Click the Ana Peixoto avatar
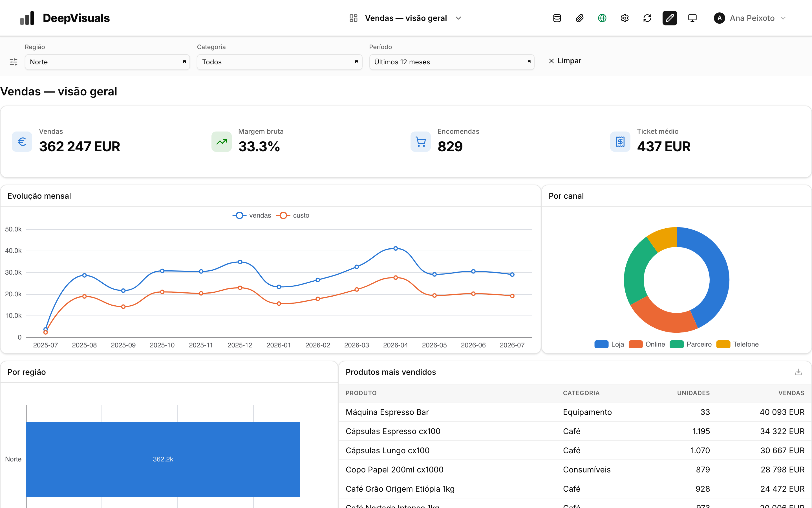 click(x=719, y=18)
